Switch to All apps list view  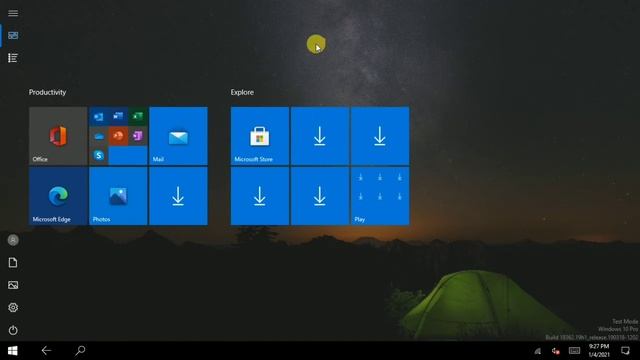point(13,58)
